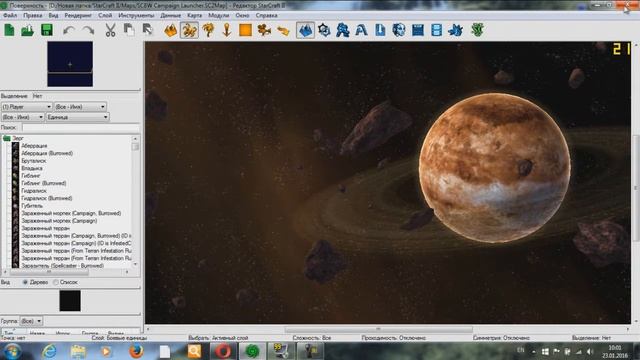Image resolution: width=640 pixels, height=360 pixels.
Task: Open the Группа (Все) dropdown
Action: click(x=31, y=321)
